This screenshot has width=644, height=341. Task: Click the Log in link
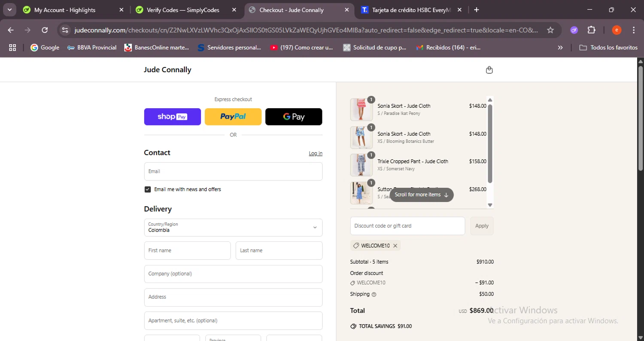click(x=316, y=153)
